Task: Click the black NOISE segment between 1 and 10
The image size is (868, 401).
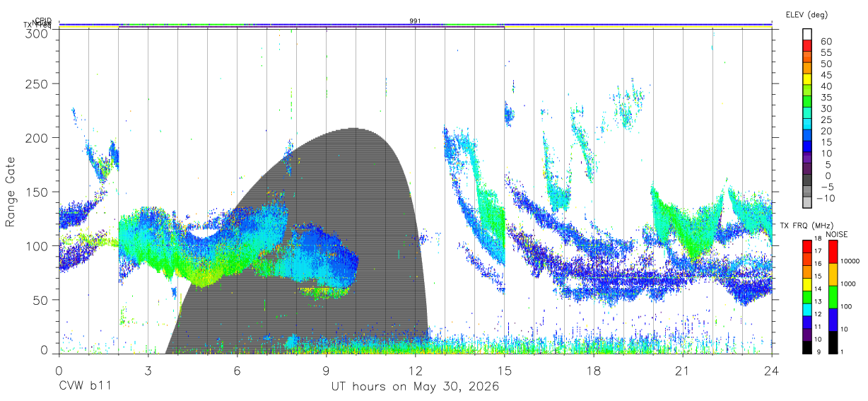Action: pyautogui.click(x=832, y=341)
